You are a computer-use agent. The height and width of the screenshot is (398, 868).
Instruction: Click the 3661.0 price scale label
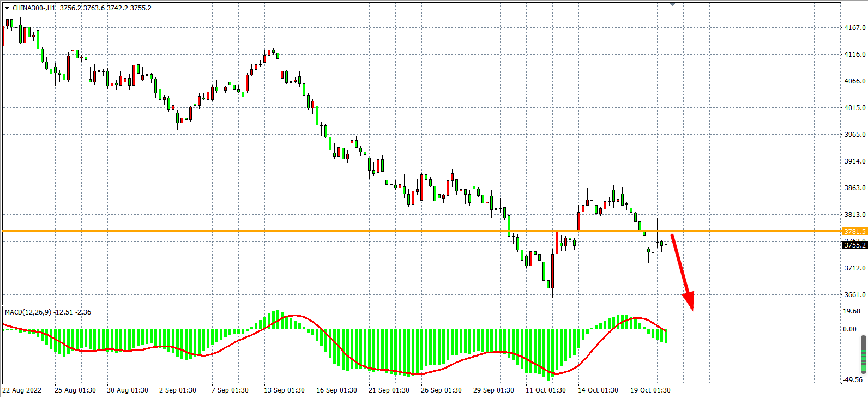pos(854,295)
